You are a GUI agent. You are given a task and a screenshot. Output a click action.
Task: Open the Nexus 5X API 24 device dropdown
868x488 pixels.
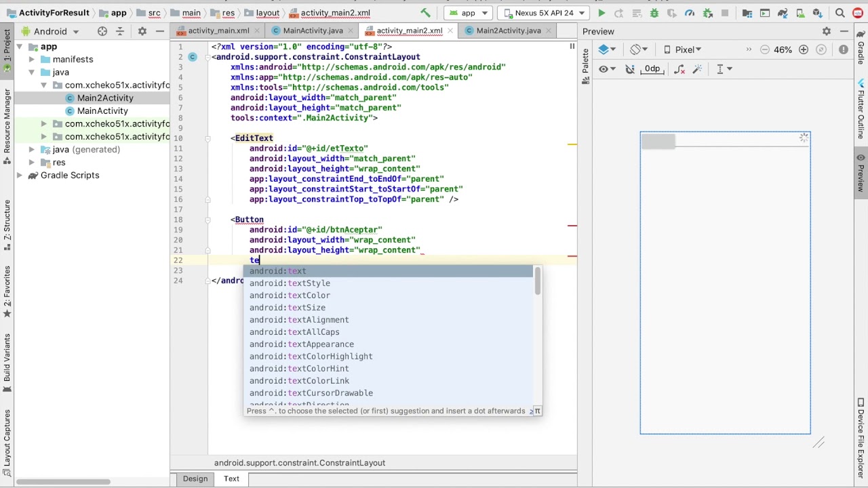544,13
